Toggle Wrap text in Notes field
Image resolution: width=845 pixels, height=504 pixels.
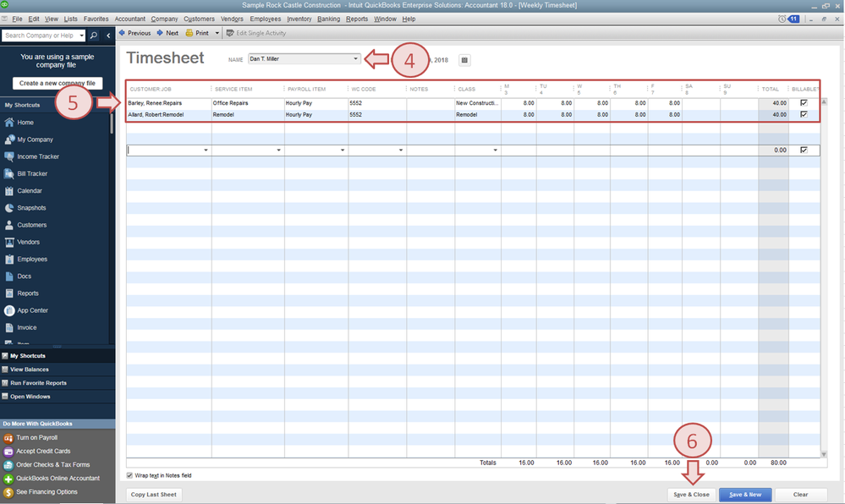tap(129, 475)
